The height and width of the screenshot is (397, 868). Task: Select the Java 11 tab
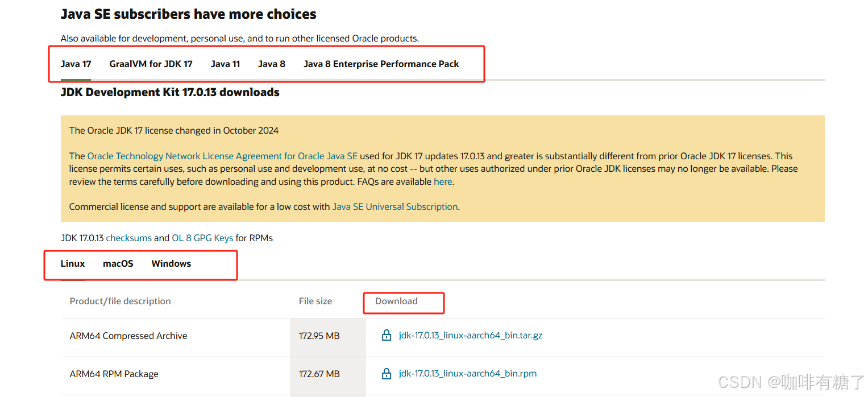coord(225,64)
